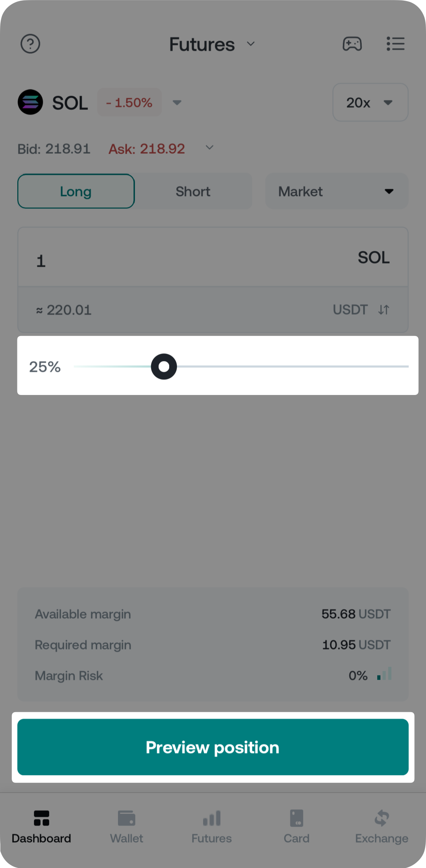Switch to the Short position
The height and width of the screenshot is (868, 426).
tap(193, 191)
